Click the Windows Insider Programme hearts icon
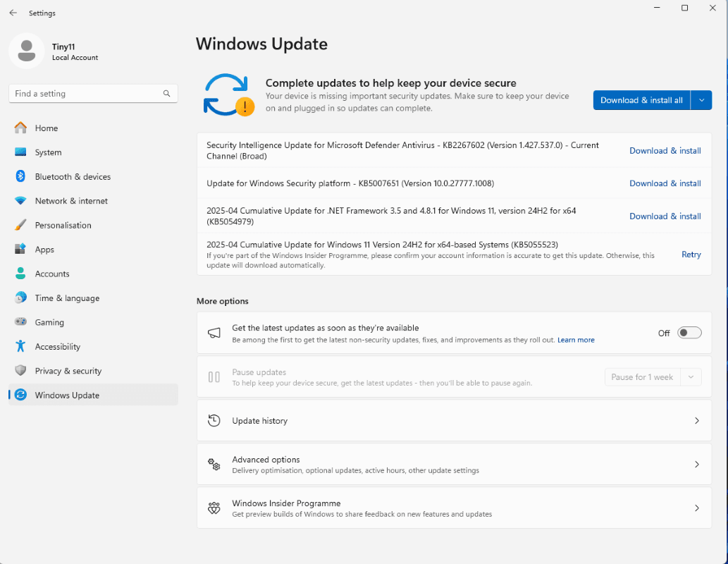Image resolution: width=728 pixels, height=564 pixels. pos(214,508)
